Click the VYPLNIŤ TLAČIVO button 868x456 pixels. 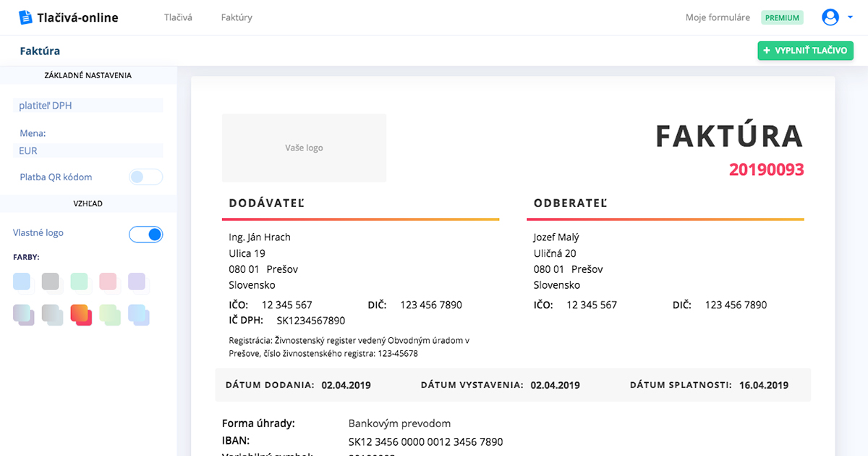coord(805,51)
